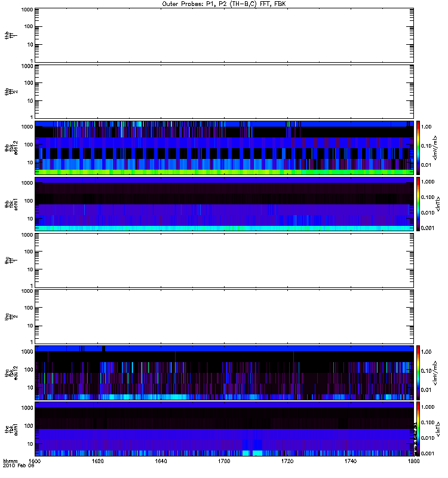Viewport: 448px width, 478px height.
Task: Click the "1800" time axis label
Action: pos(413,461)
